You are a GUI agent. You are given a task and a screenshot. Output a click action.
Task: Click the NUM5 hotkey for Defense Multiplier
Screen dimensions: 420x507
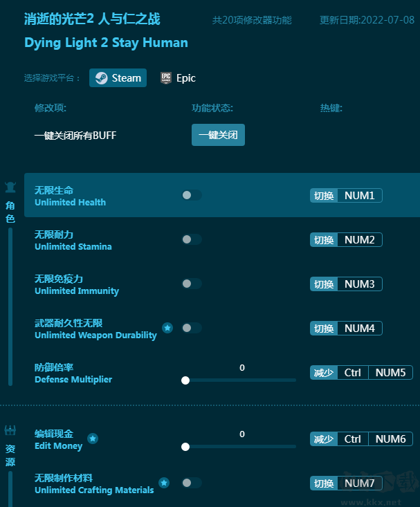pyautogui.click(x=390, y=373)
